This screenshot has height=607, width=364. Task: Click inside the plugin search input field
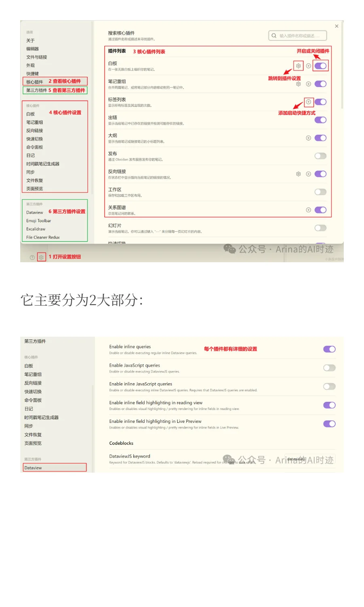click(x=299, y=35)
